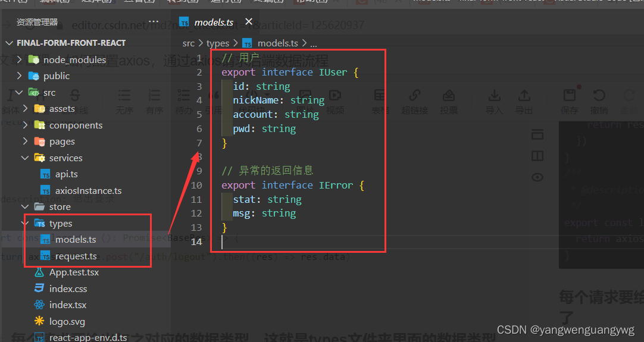Click the 资源管理器 explorer panel title
Image resolution: width=644 pixels, height=342 pixels.
pos(37,22)
